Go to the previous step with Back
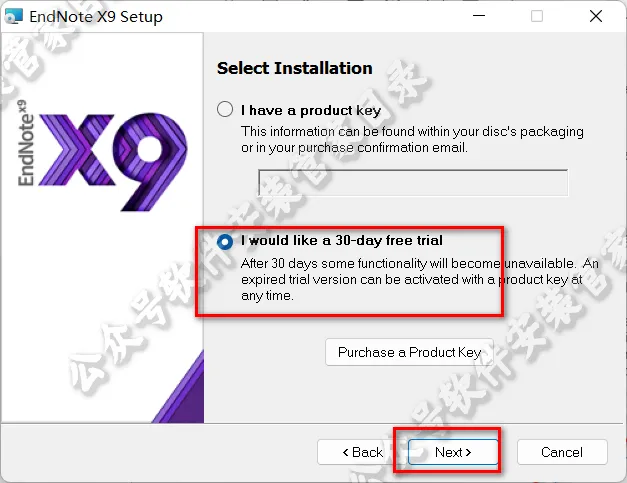Screen dimensions: 627x483 pyautogui.click(x=362, y=452)
